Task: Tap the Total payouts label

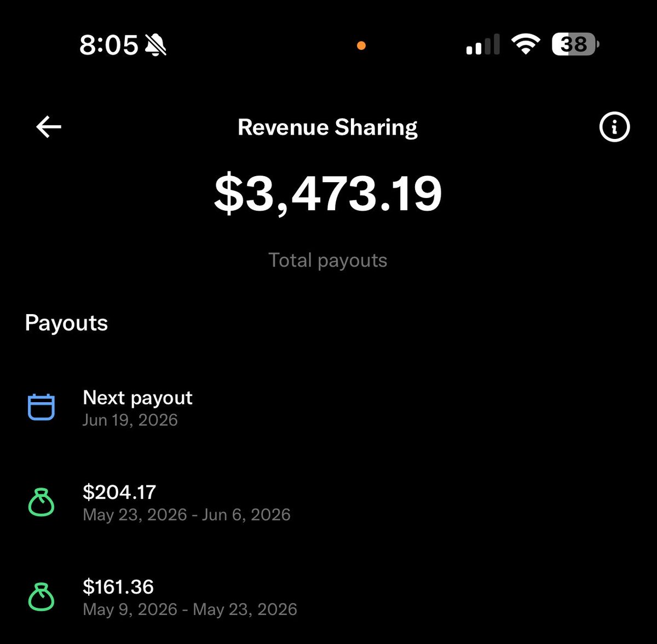Action: pos(327,260)
